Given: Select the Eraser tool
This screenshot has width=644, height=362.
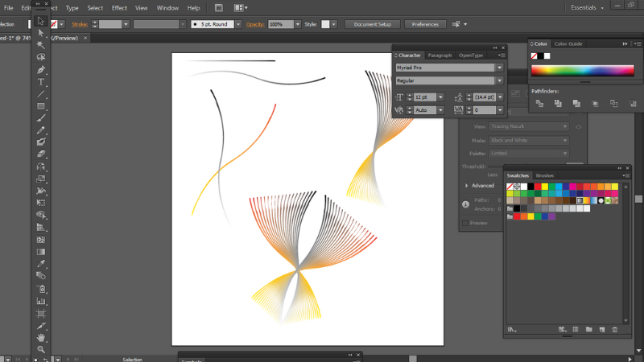Looking at the screenshot, I should tap(41, 154).
